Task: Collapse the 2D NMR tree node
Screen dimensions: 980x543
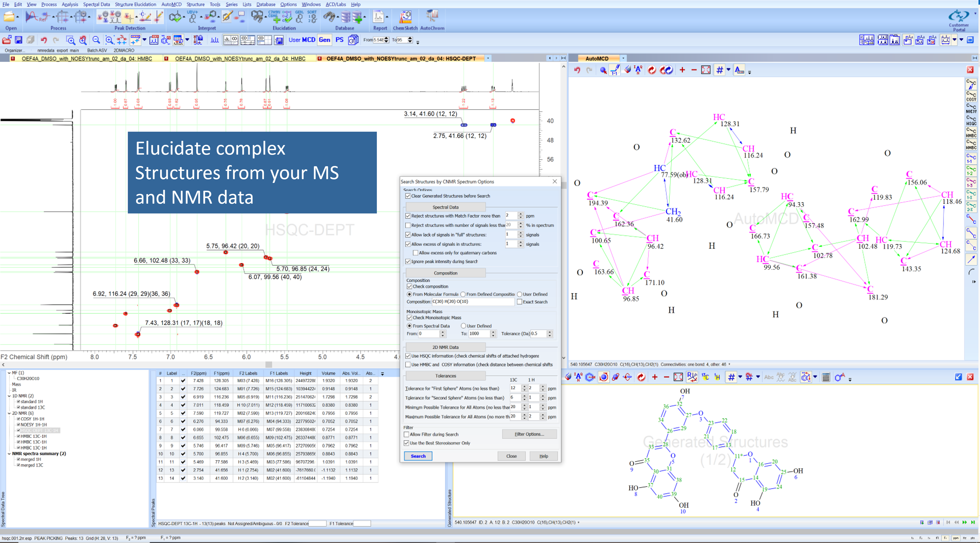Action: pyautogui.click(x=9, y=413)
